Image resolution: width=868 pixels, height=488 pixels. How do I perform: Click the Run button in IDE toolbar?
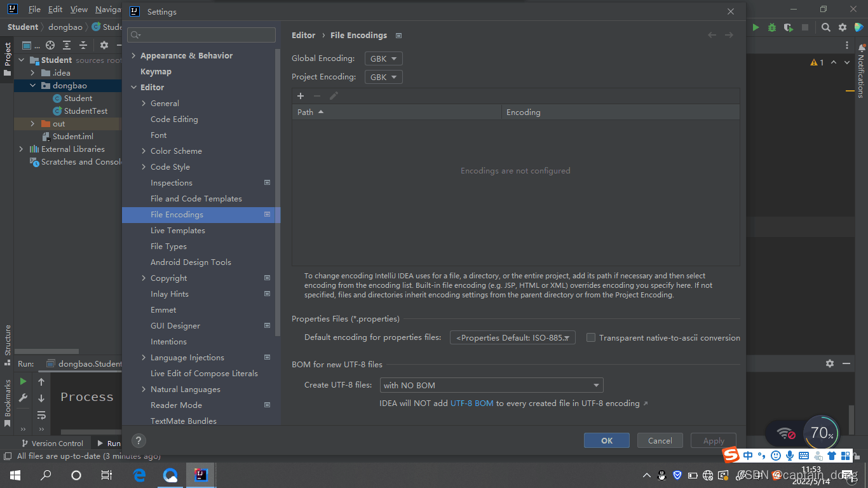coord(756,27)
